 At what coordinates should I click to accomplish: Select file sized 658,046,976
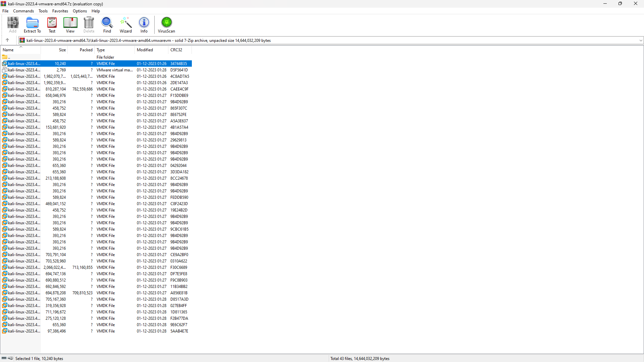tap(96, 96)
